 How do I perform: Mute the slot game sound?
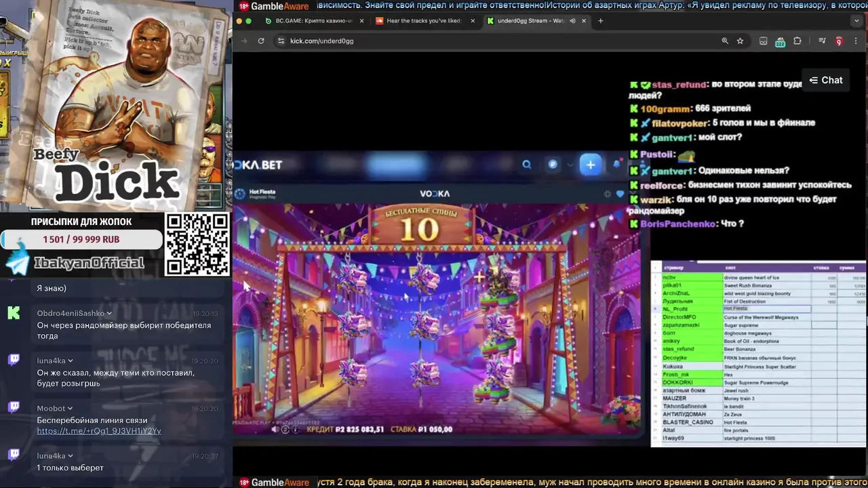(x=275, y=429)
